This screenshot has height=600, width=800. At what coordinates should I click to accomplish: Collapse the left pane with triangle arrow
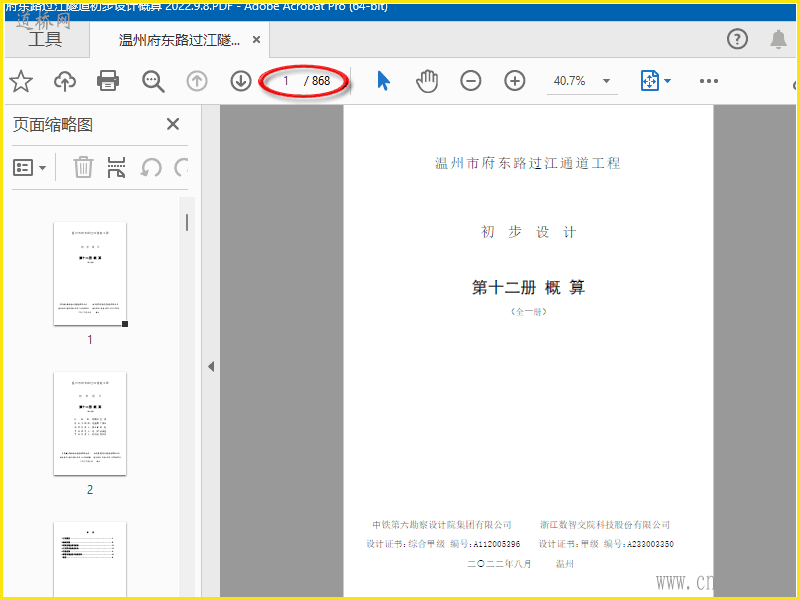(211, 366)
